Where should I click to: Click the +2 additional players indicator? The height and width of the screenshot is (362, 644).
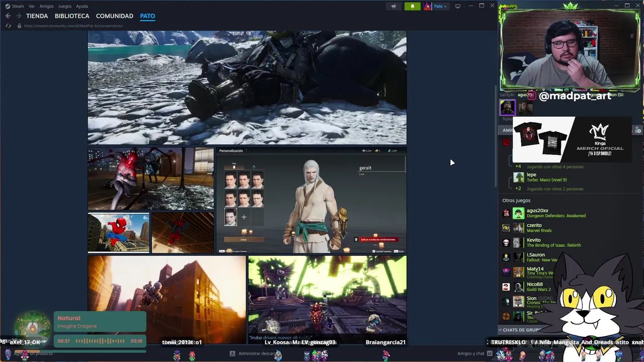(518, 189)
